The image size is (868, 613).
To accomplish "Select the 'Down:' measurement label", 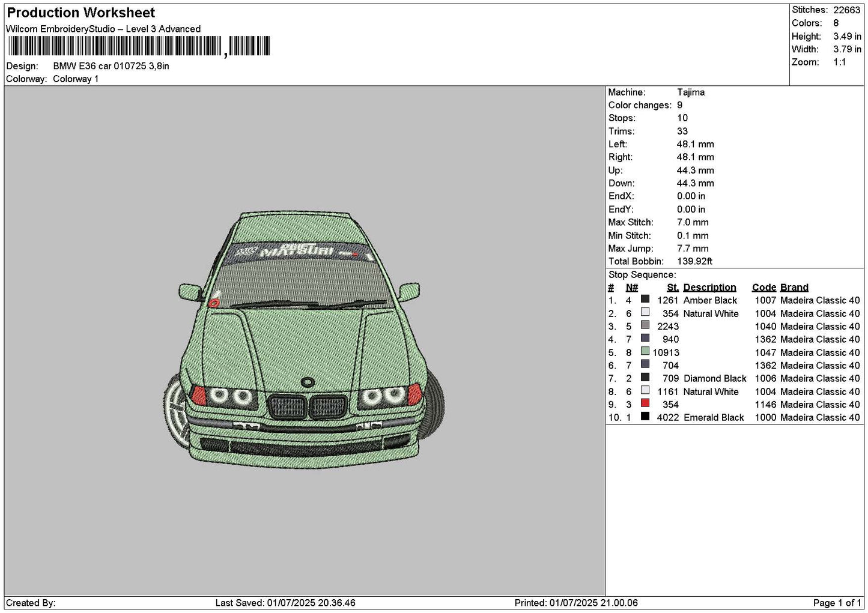I will click(621, 183).
